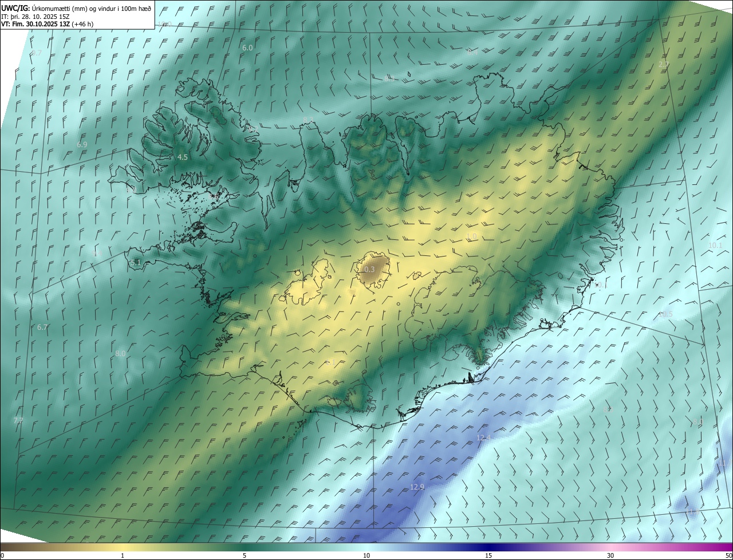This screenshot has height=560, width=733.
Task: Click the colorbar tick labeled '10'
Action: pos(366,555)
